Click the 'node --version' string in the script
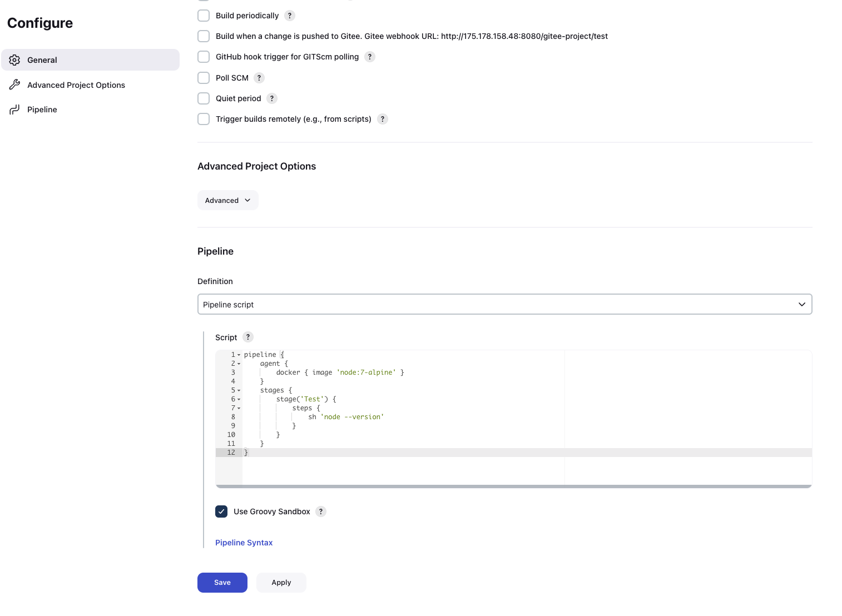 [x=352, y=417]
